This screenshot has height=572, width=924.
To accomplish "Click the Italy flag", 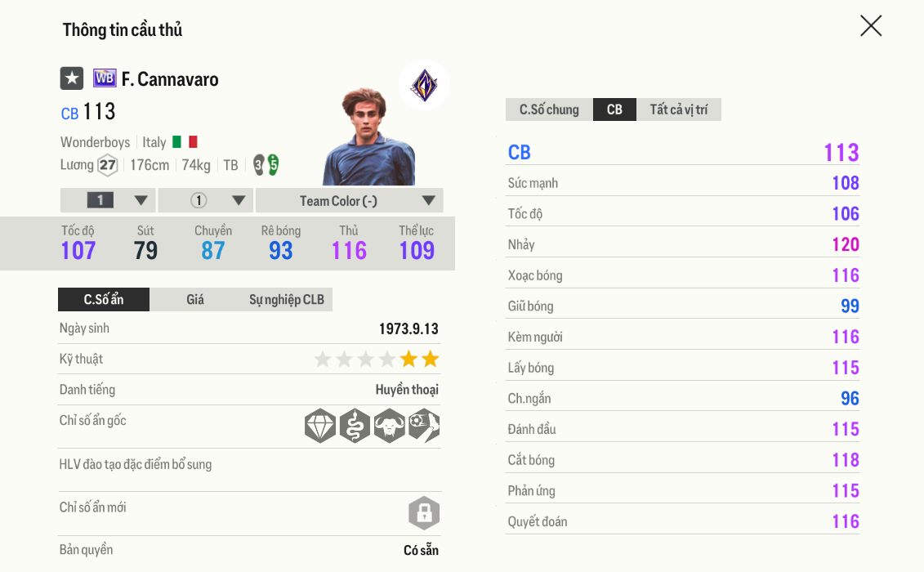I will (x=185, y=142).
